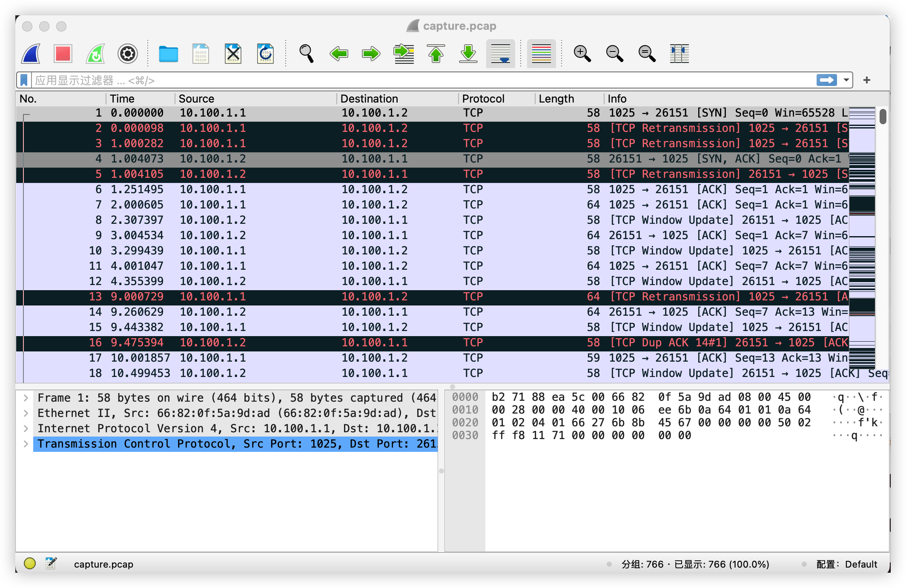This screenshot has width=906, height=588.
Task: Click the go to specified packet icon
Action: 404,54
